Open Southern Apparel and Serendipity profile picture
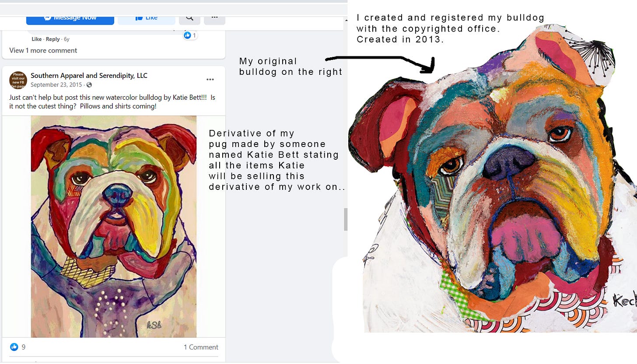Viewport: 637px width, 364px height. coord(18,80)
